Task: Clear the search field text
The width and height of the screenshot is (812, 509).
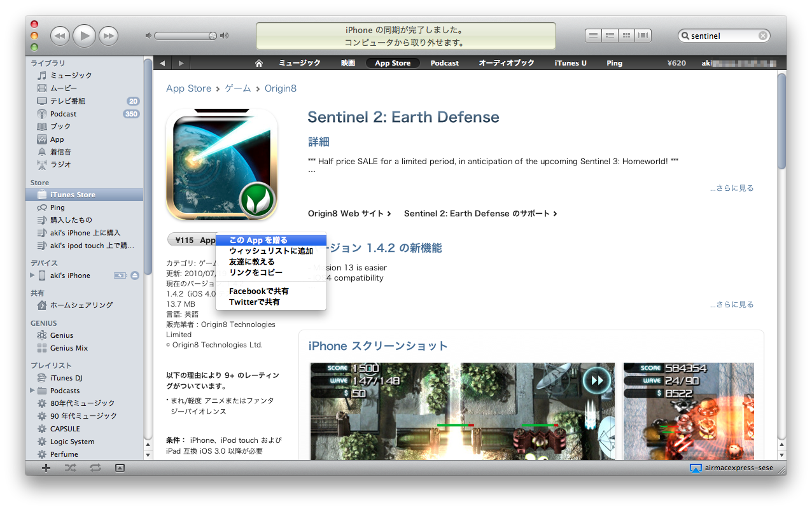Action: (x=762, y=36)
